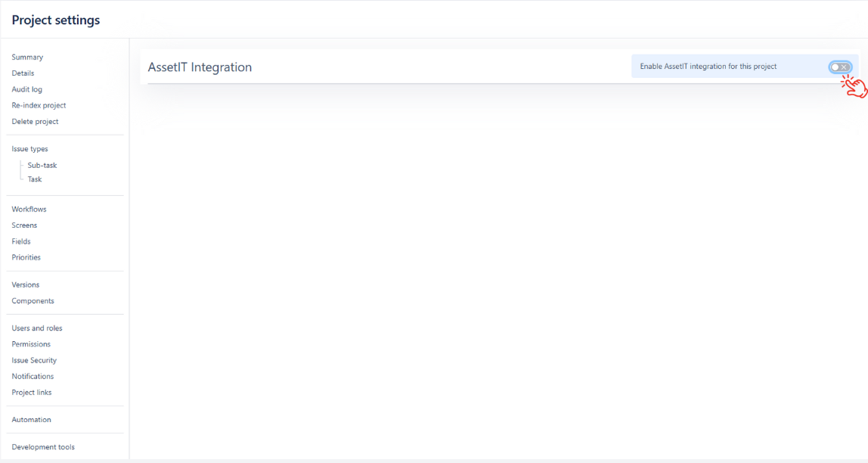868x463 pixels.
Task: Go to Notifications settings
Action: pyautogui.click(x=33, y=377)
